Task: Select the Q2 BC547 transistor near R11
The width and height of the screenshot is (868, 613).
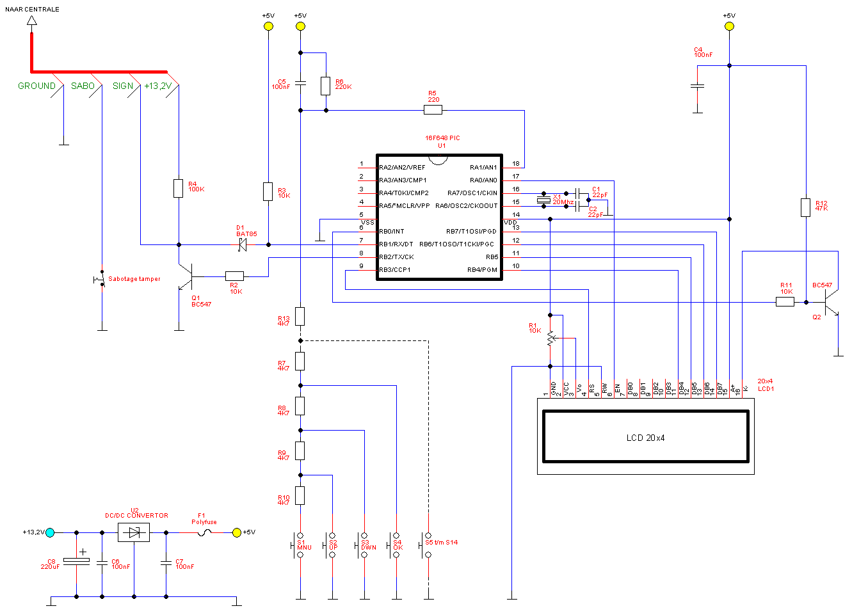Action: click(830, 302)
